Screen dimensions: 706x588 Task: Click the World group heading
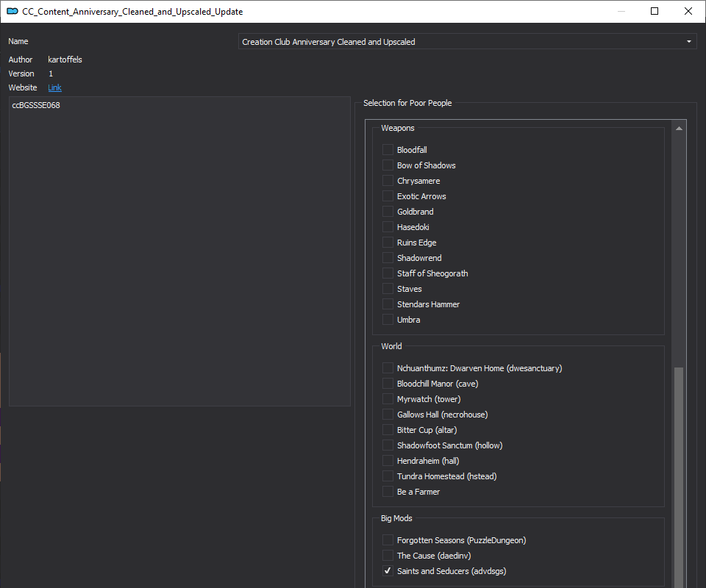point(391,346)
